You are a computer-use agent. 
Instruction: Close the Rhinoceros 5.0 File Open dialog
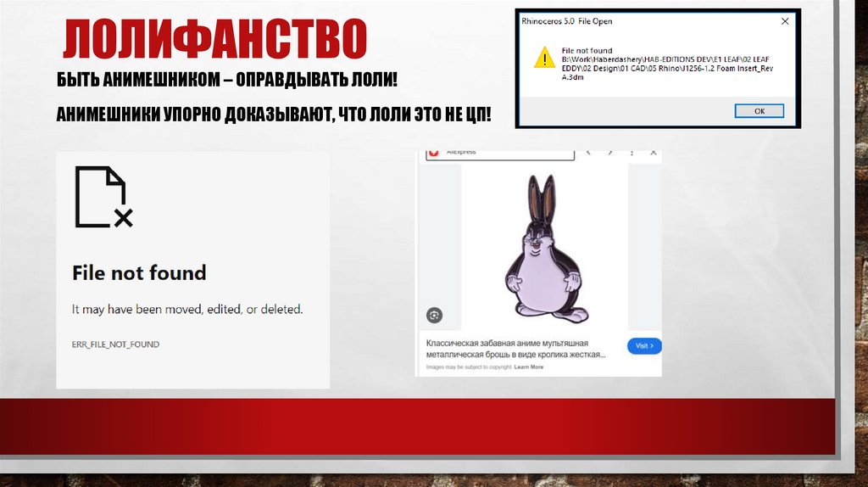(785, 21)
